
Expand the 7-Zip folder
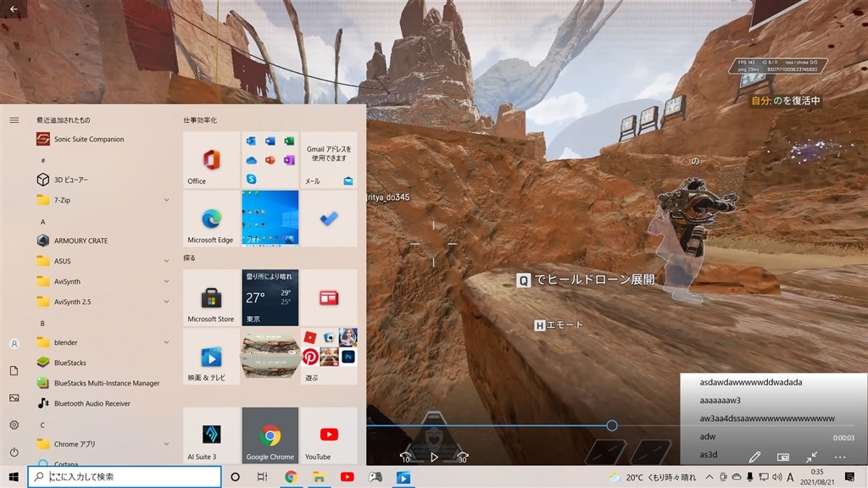[166, 200]
